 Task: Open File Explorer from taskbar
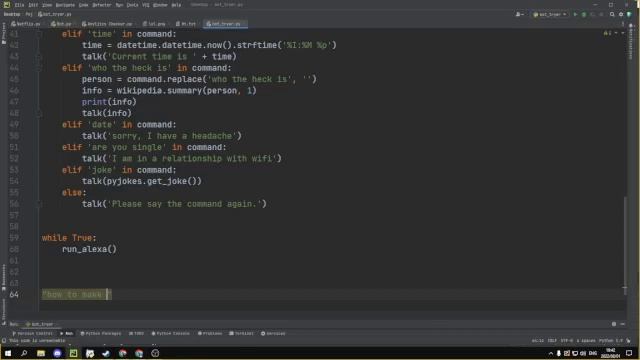pyautogui.click(x=41, y=353)
